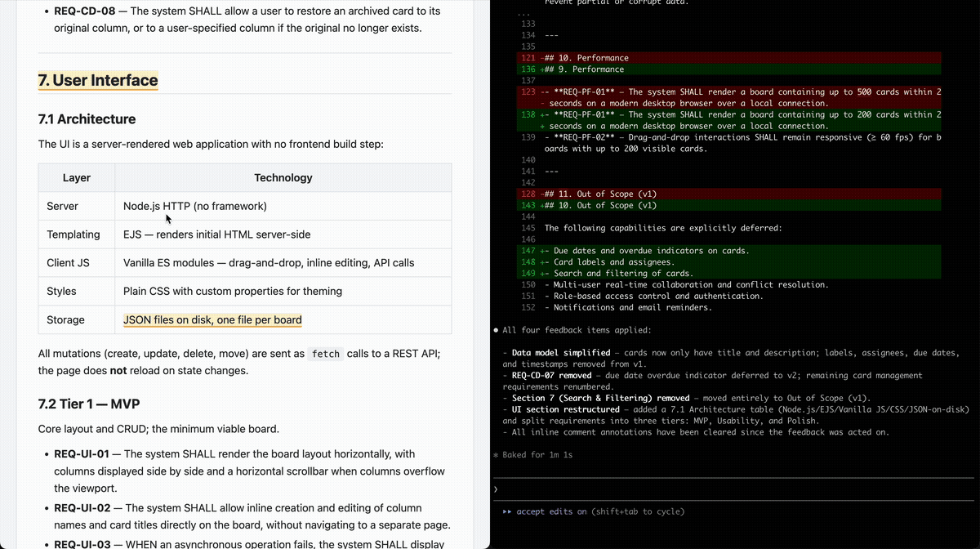Image resolution: width=980 pixels, height=549 pixels.
Task: Click the bullet dot before "All four feedback"
Action: point(496,331)
